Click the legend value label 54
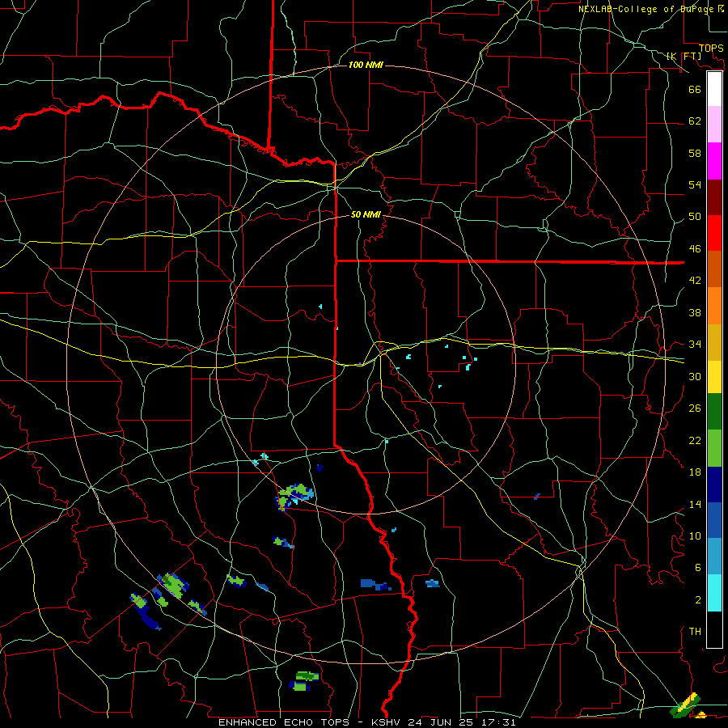 (x=695, y=184)
